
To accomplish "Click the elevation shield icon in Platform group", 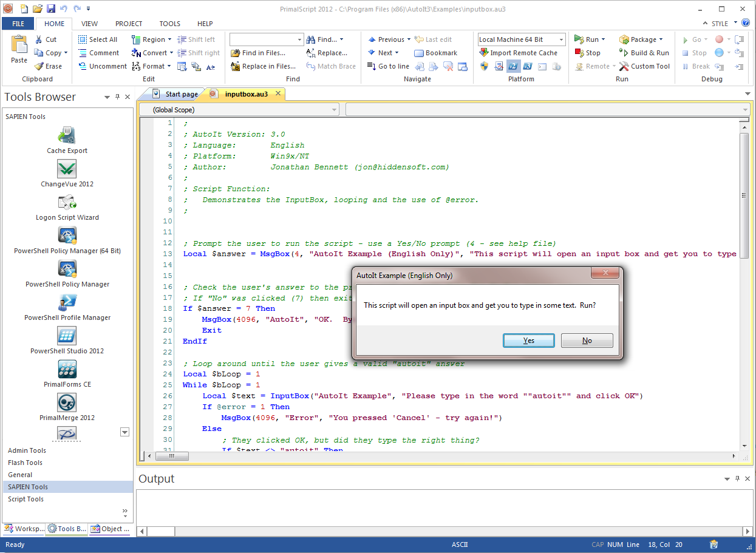I will pyautogui.click(x=484, y=66).
